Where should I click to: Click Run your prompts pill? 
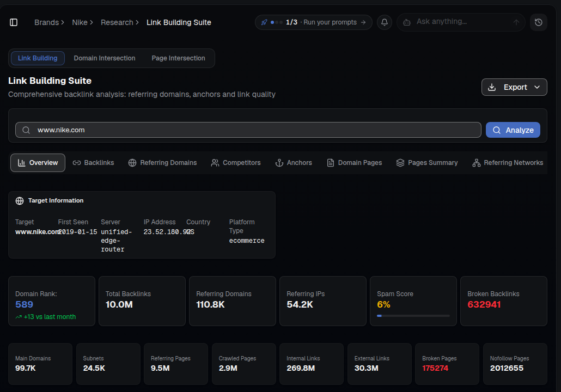coord(313,22)
